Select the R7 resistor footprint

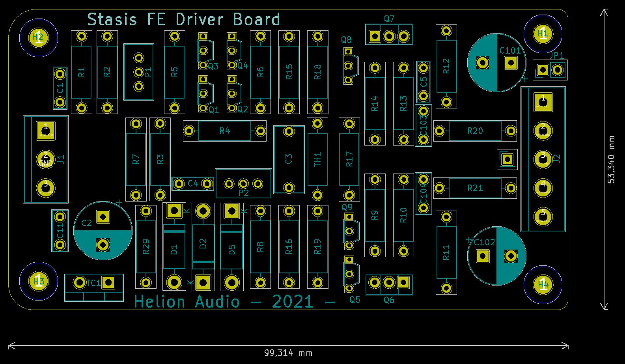pos(136,159)
